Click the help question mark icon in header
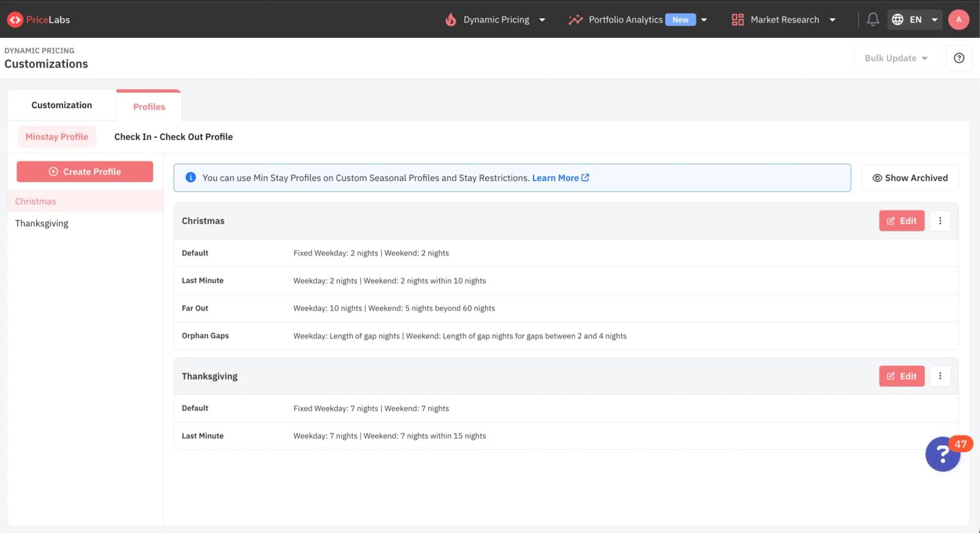The height and width of the screenshot is (533, 980). (x=959, y=58)
